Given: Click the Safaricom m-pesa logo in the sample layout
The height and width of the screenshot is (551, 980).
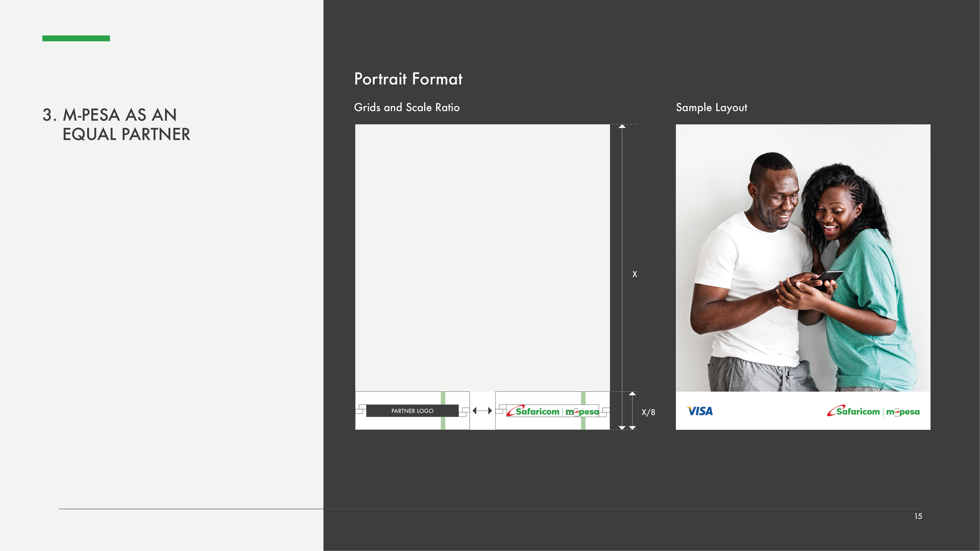Looking at the screenshot, I should point(873,411).
